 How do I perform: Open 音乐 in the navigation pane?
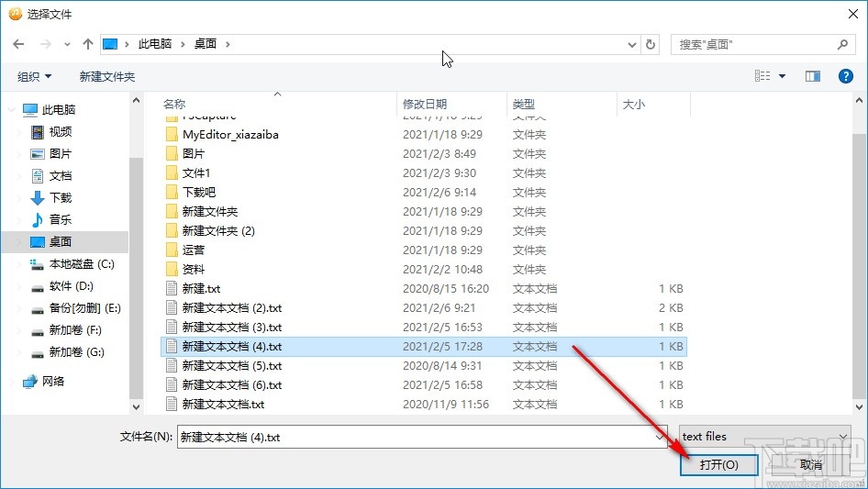click(x=61, y=219)
